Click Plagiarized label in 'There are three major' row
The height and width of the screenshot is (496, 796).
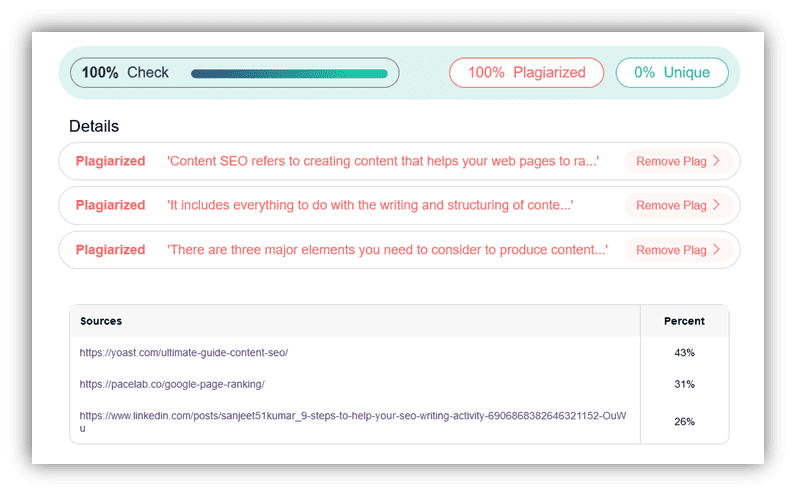coord(110,250)
